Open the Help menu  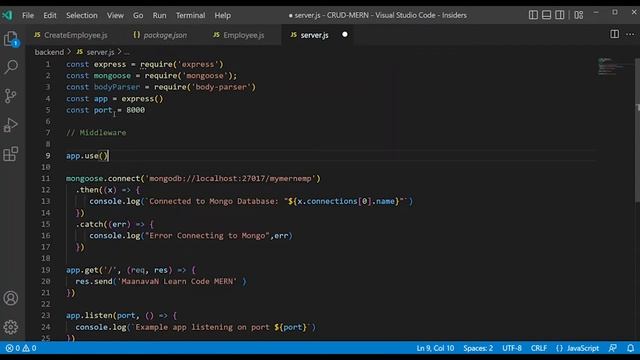click(222, 16)
